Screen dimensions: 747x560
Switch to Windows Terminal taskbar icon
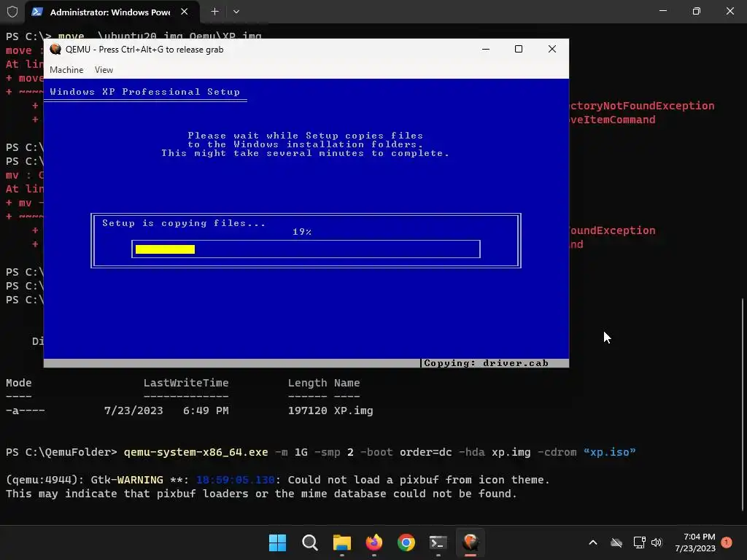438,542
